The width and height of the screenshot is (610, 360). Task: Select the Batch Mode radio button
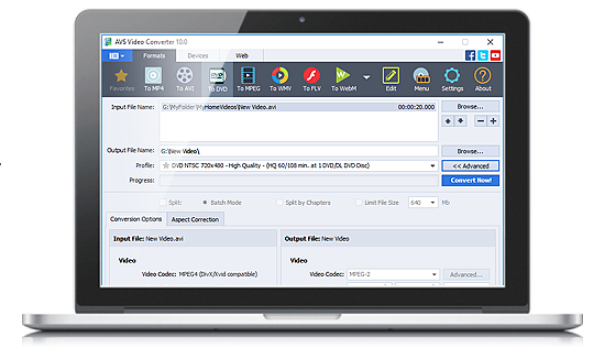pyautogui.click(x=205, y=202)
